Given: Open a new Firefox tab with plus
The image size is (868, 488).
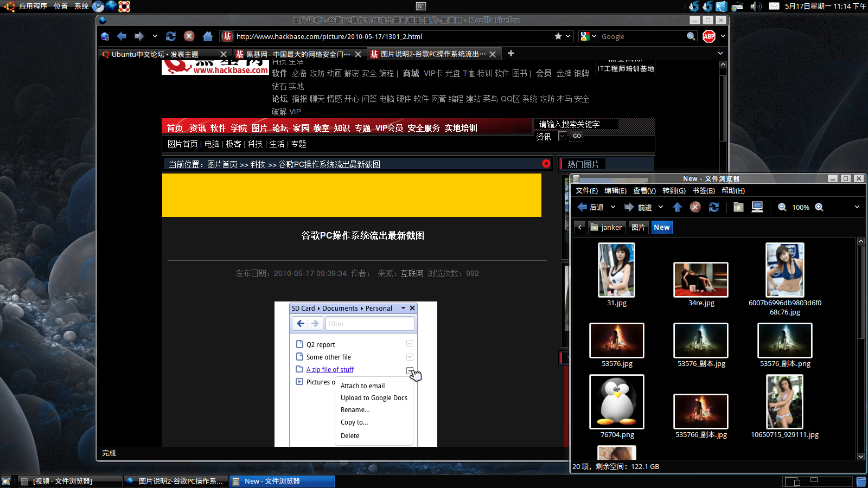Looking at the screenshot, I should click(510, 53).
